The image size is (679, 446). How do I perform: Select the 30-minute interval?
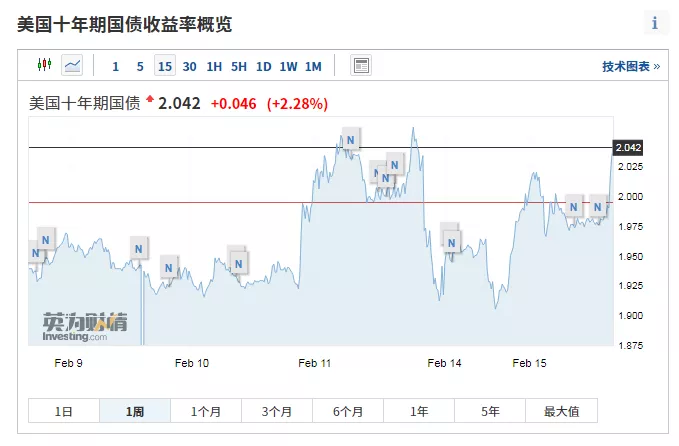[189, 67]
